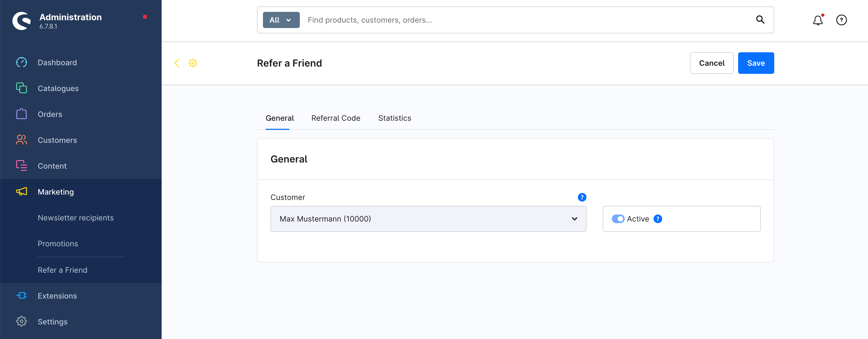Click the yellow module settings gear icon
The width and height of the screenshot is (868, 339).
tap(193, 63)
